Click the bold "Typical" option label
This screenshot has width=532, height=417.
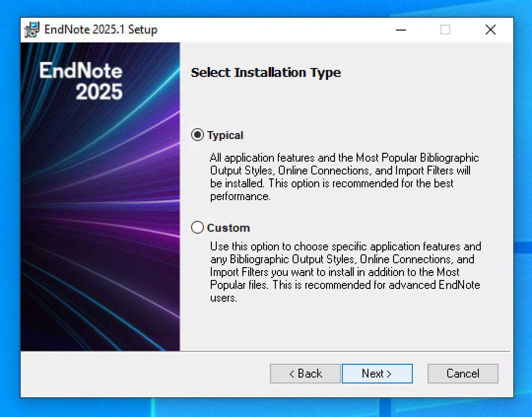[x=225, y=135]
